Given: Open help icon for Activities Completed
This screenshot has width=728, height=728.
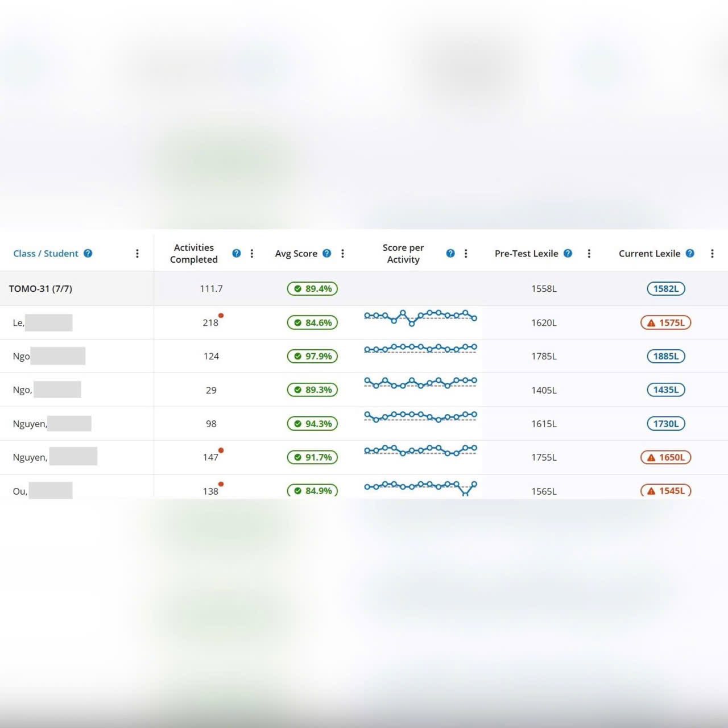Looking at the screenshot, I should pos(237,254).
